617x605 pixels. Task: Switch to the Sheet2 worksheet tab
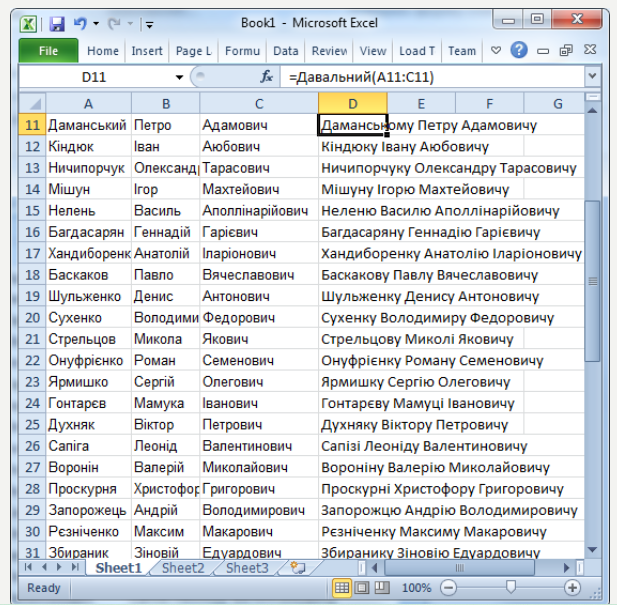pyautogui.click(x=183, y=568)
